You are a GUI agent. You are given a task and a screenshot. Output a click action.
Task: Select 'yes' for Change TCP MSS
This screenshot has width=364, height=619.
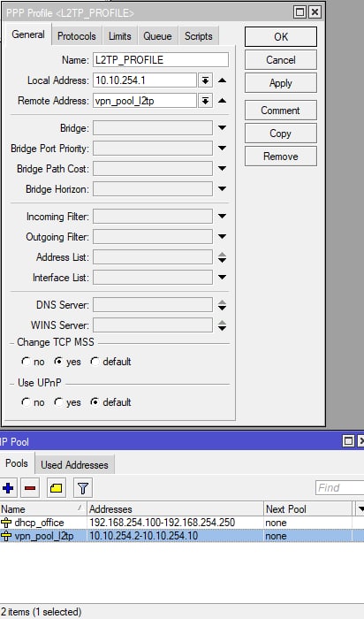click(58, 361)
